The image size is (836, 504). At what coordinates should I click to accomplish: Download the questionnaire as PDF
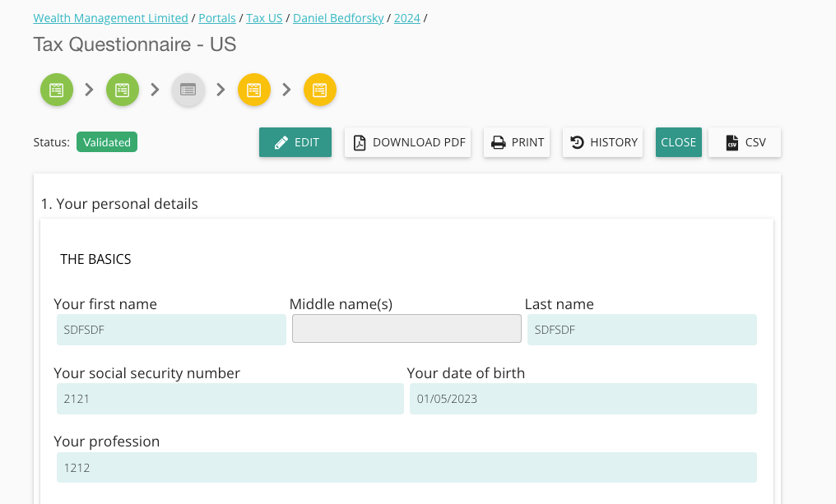408,142
